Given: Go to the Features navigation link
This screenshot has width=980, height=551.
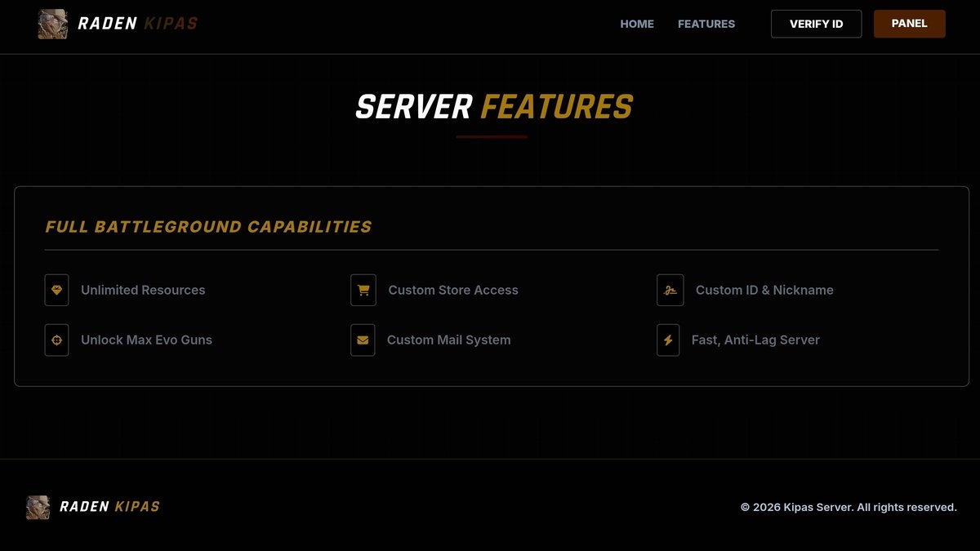Looking at the screenshot, I should point(706,24).
